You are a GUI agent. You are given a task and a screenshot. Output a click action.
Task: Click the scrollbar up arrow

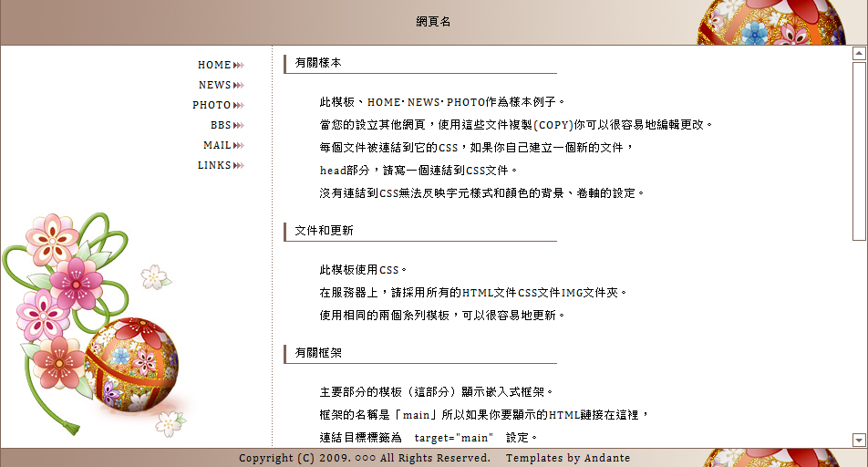pos(859,53)
